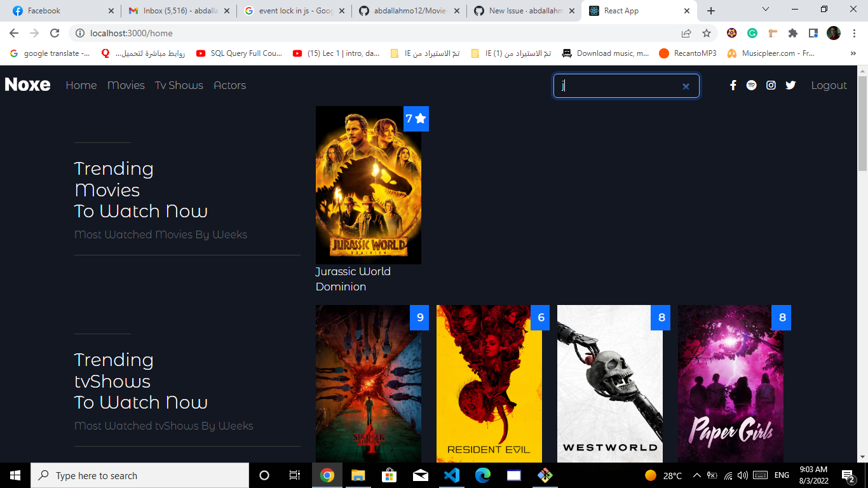Screen dimensions: 868x488
Task: Launch Chrome from the taskbar
Action: point(327,475)
